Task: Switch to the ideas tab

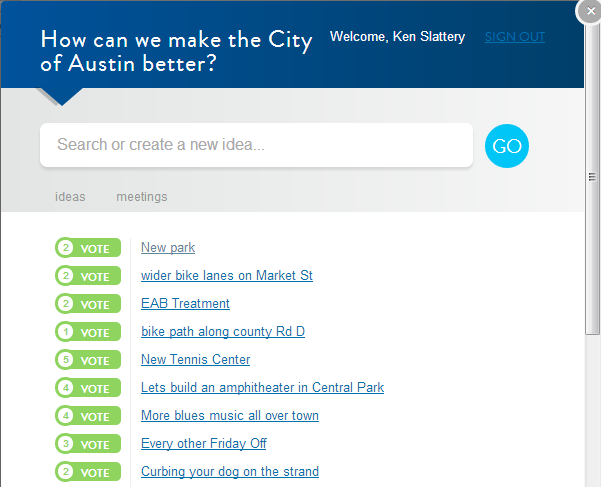Action: [70, 197]
